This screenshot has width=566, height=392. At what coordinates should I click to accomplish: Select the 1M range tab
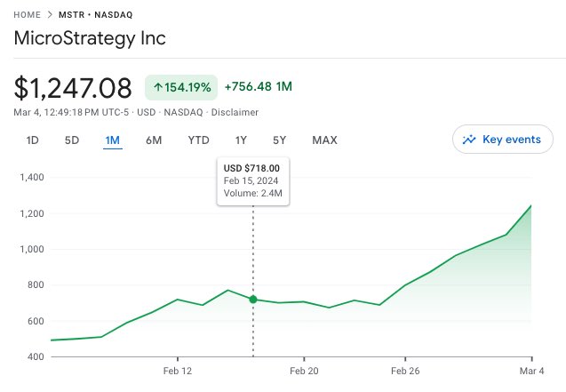pos(112,140)
